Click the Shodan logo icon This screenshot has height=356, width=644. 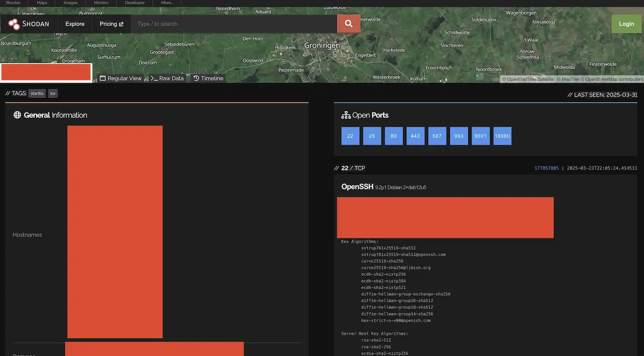13,24
